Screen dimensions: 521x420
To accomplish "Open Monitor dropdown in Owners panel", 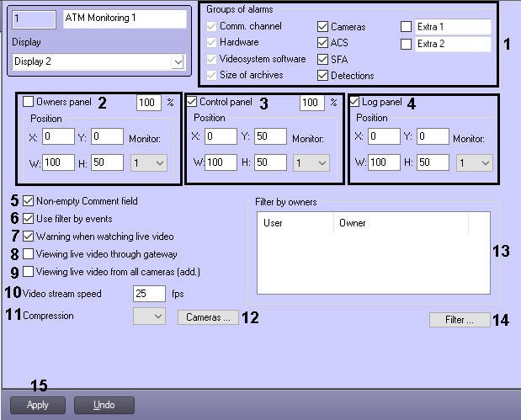I will (x=149, y=162).
